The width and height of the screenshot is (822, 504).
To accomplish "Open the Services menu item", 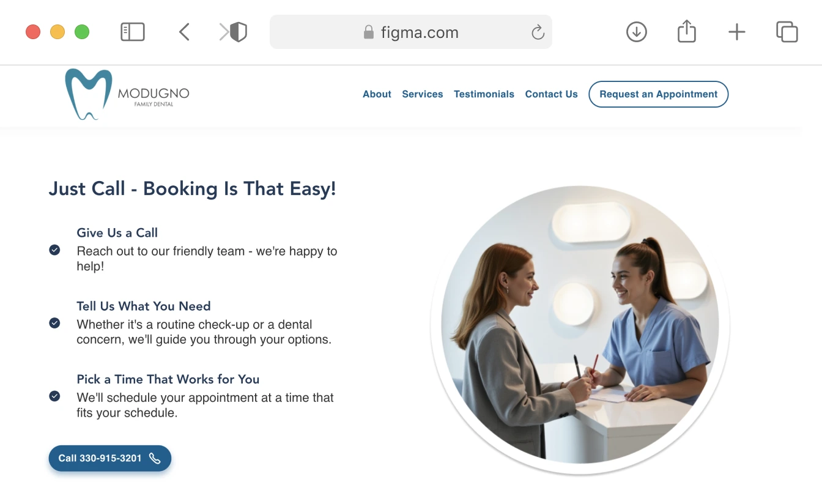I will [423, 94].
